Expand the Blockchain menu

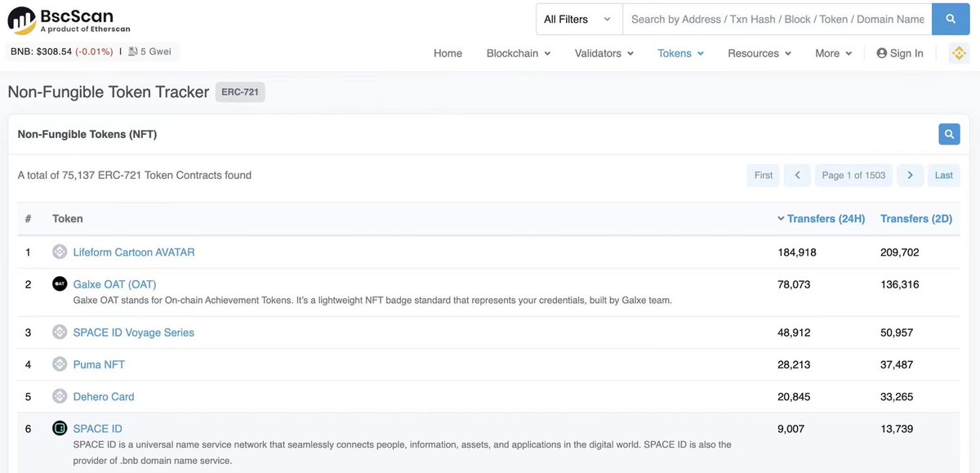pos(519,53)
